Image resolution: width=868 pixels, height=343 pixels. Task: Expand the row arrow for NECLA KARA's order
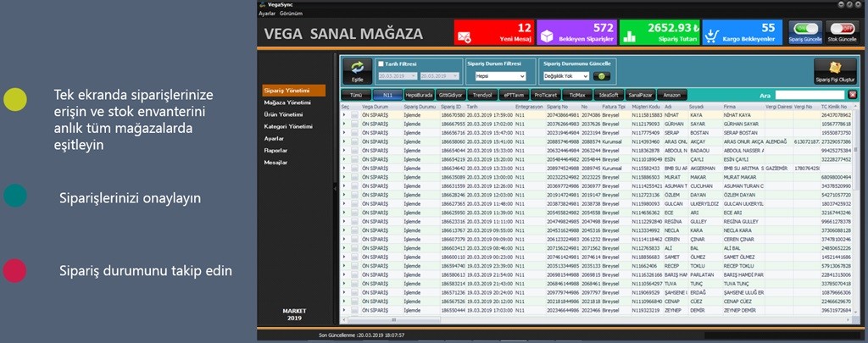[344, 230]
